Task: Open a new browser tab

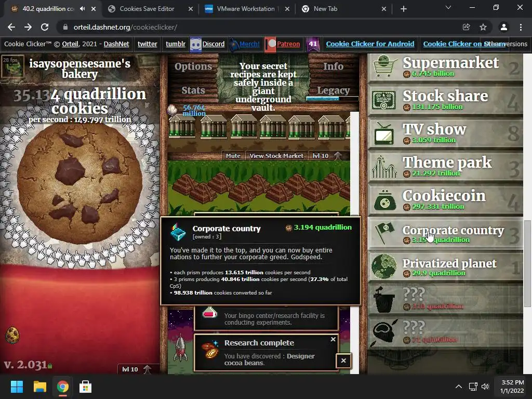Action: [x=403, y=9]
